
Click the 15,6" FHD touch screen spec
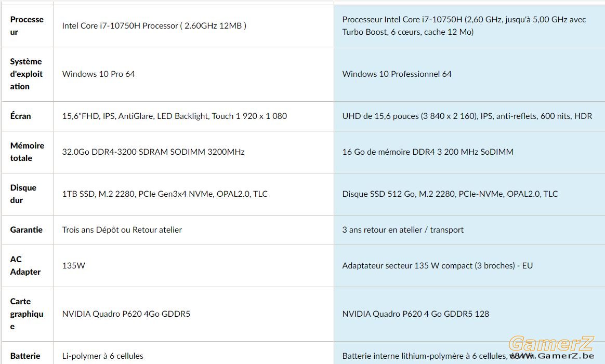click(175, 116)
